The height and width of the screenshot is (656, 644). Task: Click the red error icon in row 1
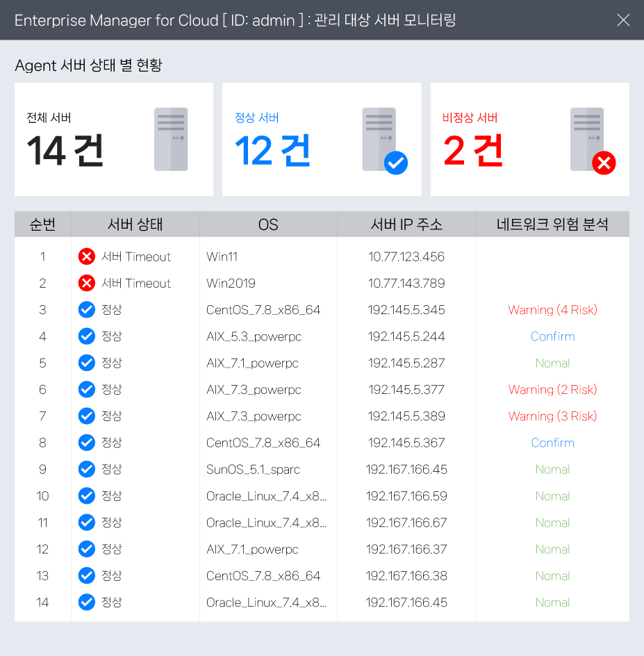(86, 256)
